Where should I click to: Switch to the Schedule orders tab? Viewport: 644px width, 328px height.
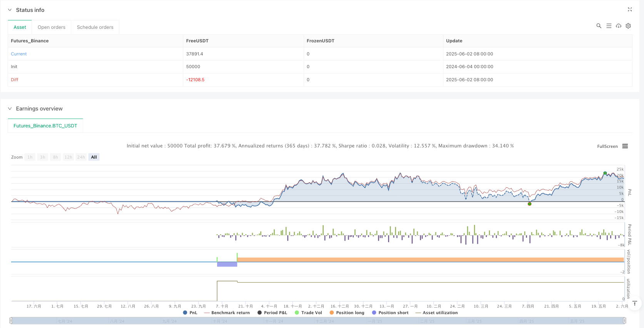pyautogui.click(x=95, y=27)
